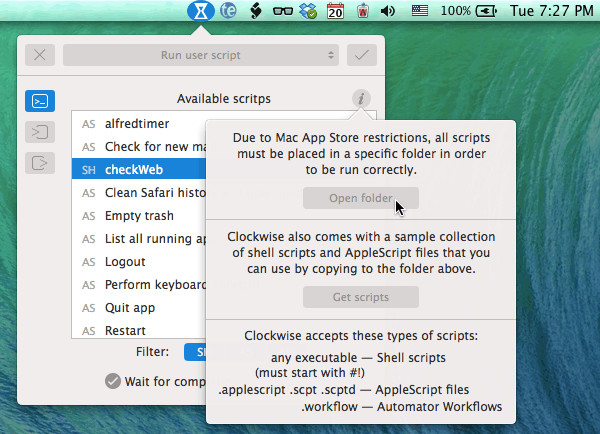600x434 pixels.
Task: Click the 100% battery percentage text
Action: 455,11
